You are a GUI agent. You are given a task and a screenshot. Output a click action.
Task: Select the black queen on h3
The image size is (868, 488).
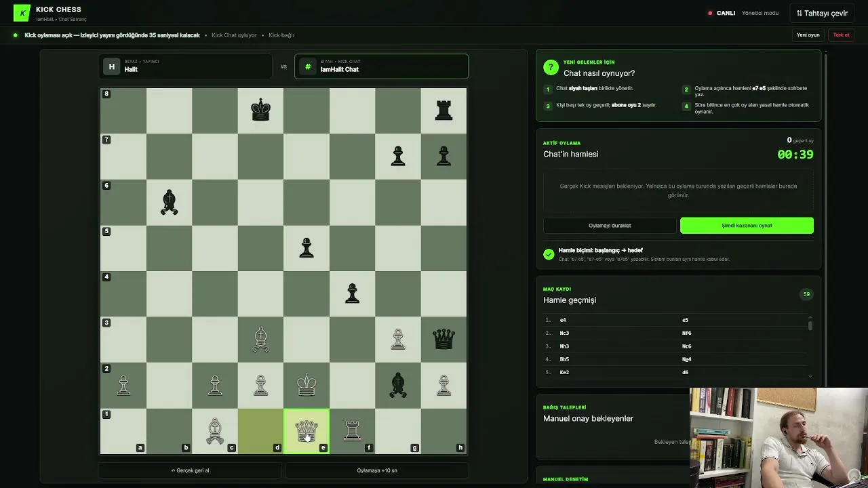point(443,339)
